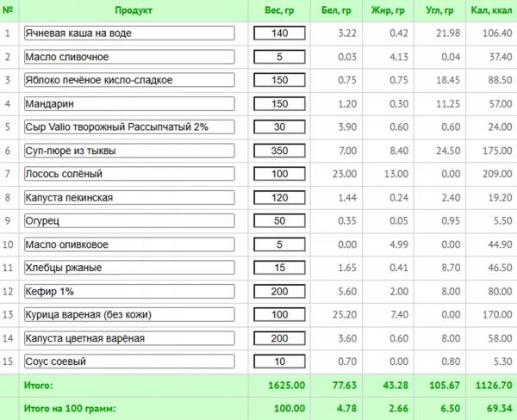Click the weight box with value 350
The height and width of the screenshot is (420, 517).
[x=279, y=151]
